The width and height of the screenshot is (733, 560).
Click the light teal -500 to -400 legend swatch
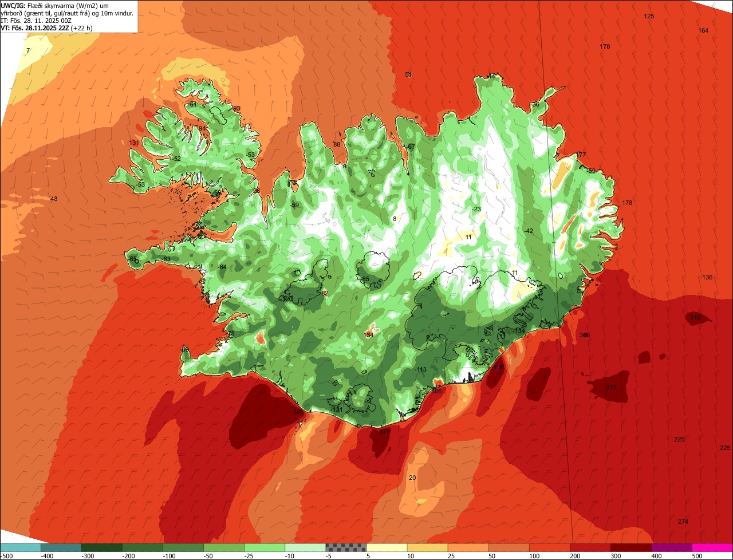(21, 547)
